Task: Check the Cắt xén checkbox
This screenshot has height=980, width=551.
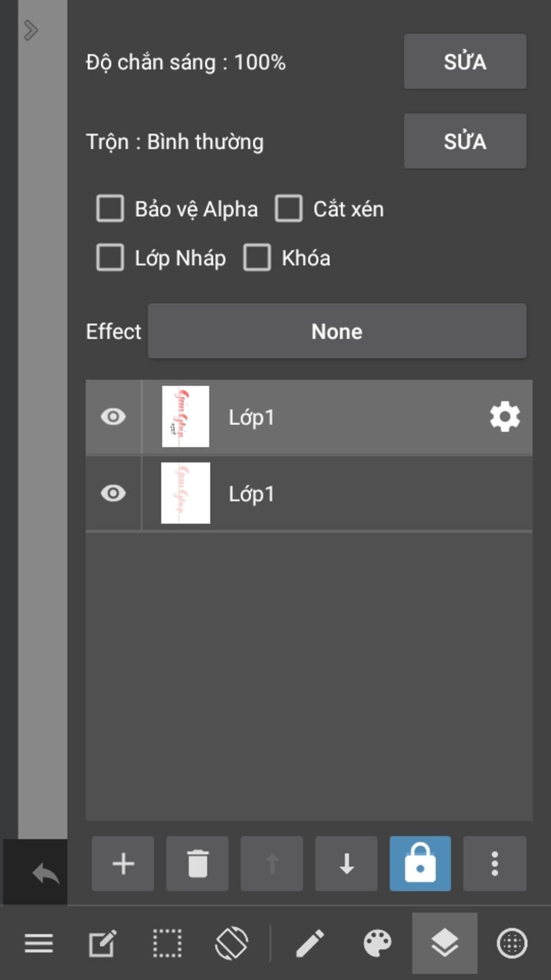Action: click(288, 209)
